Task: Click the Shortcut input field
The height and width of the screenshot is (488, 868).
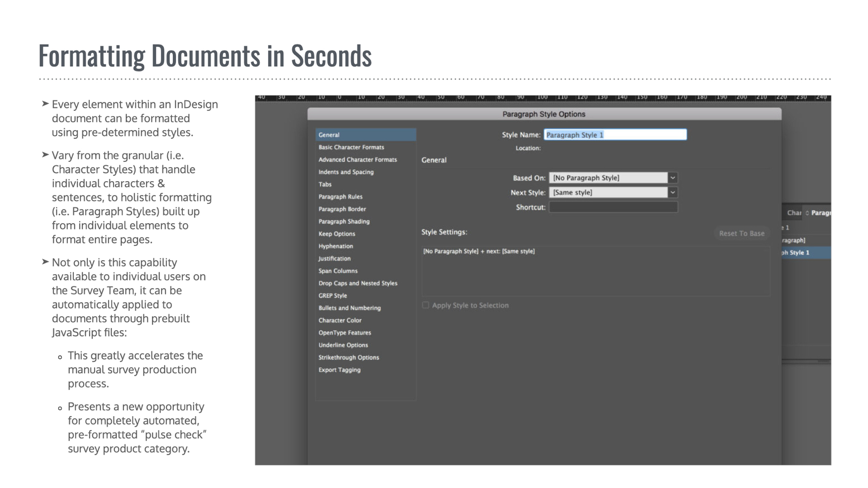Action: pos(613,207)
